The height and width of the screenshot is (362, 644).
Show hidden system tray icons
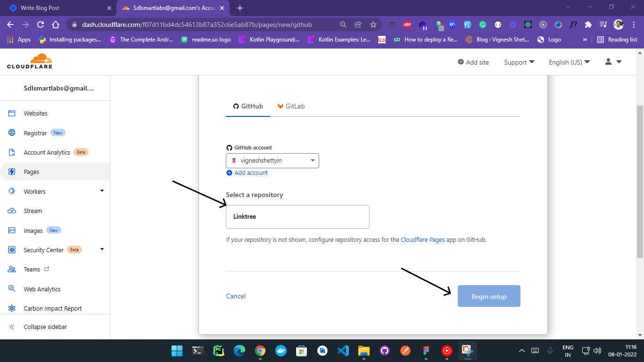[521, 351]
